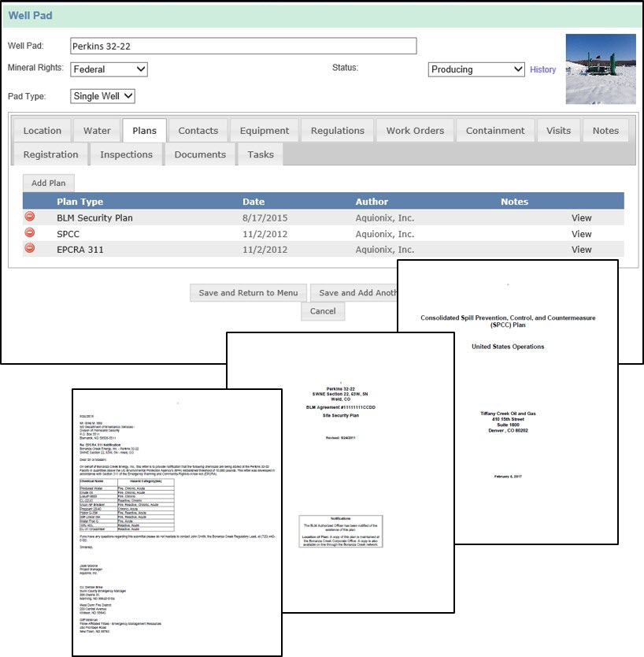
Task: Click the 8/17/2015 date cell
Action: coord(265,218)
